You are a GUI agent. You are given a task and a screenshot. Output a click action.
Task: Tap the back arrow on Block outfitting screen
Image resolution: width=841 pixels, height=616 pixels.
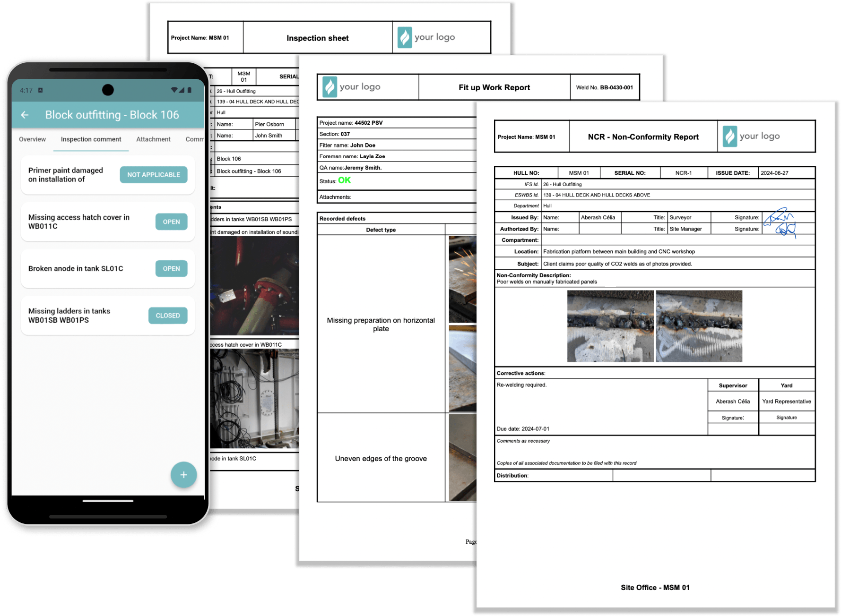click(25, 115)
